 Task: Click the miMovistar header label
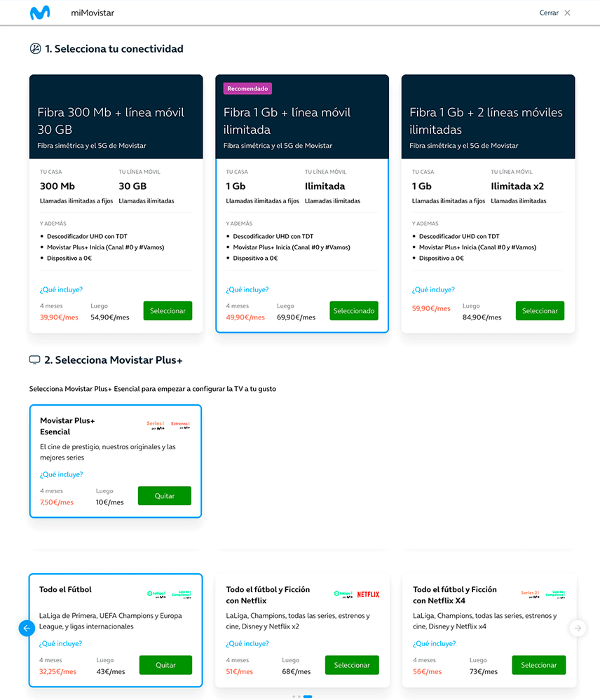93,13
